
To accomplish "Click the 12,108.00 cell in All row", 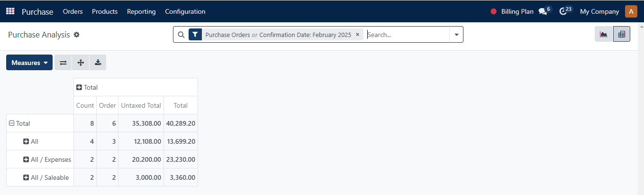I will tap(141, 141).
